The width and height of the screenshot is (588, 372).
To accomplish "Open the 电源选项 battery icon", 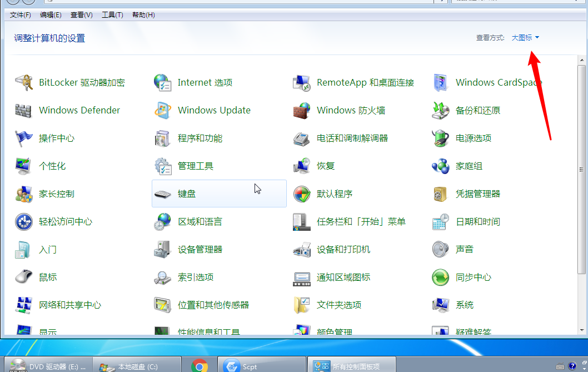I will pos(441,138).
